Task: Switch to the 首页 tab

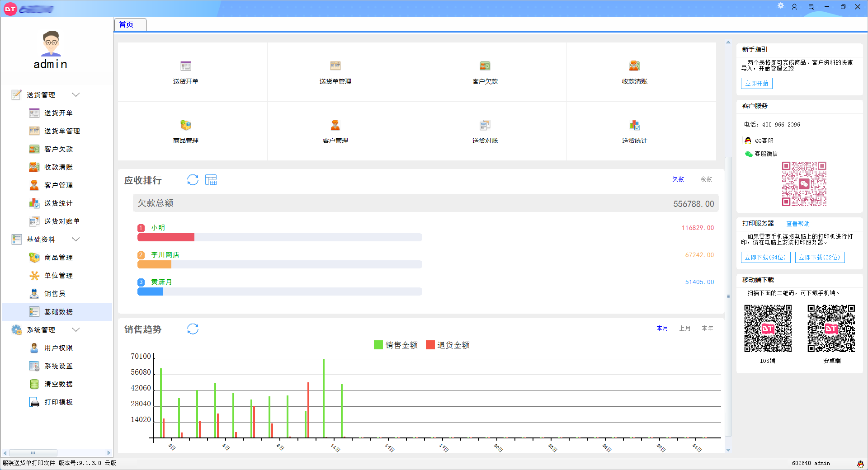Action: (130, 25)
